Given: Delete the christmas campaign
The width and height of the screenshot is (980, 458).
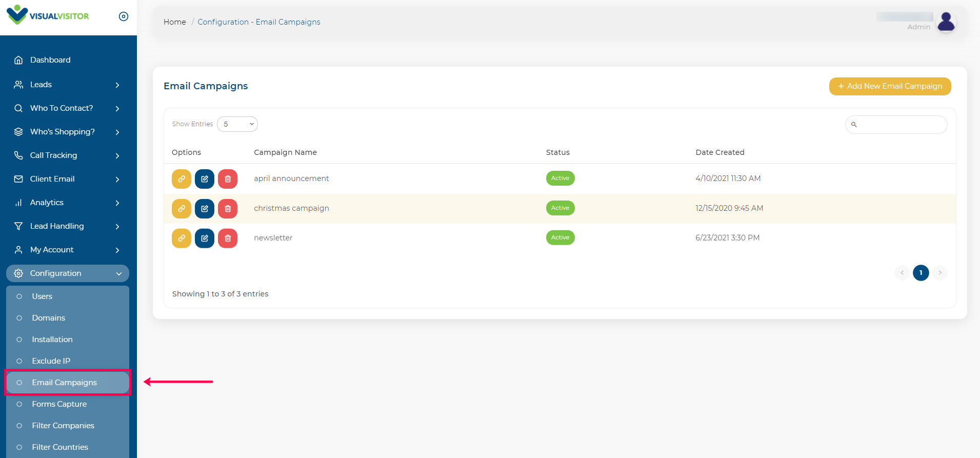Looking at the screenshot, I should point(228,209).
